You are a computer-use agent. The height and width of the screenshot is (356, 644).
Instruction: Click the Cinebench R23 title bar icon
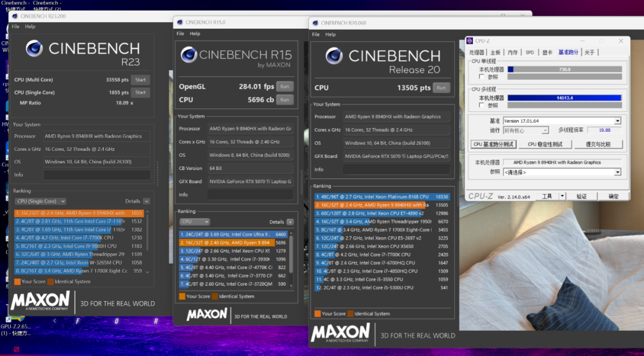[x=15, y=17]
